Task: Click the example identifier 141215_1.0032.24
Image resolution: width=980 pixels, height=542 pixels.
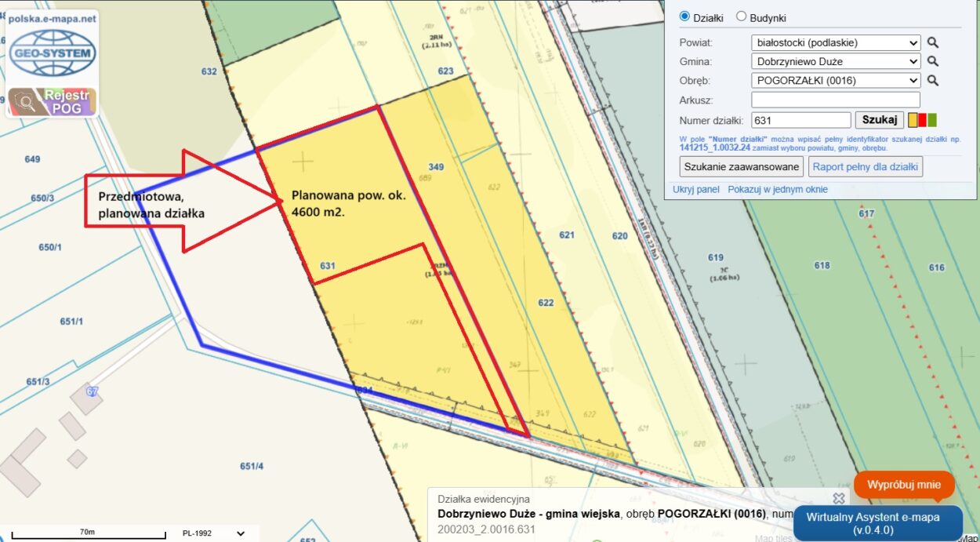Action: coord(714,147)
